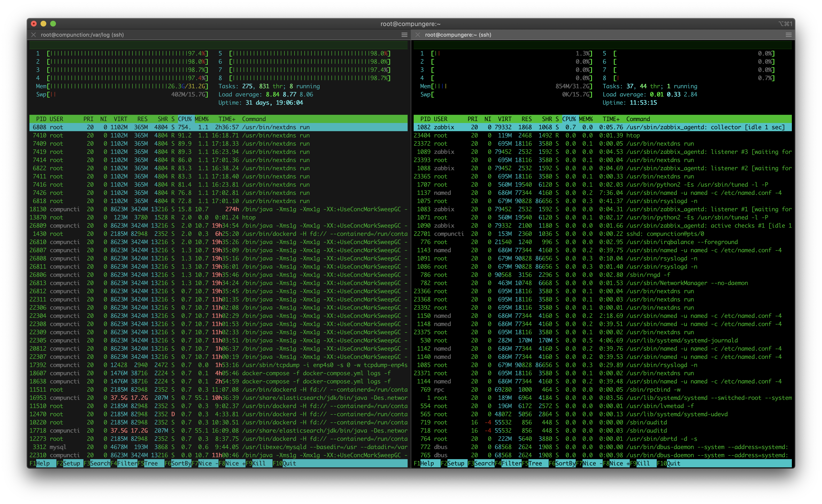
Task: Open F6 SortBy in left htop
Action: 178,463
